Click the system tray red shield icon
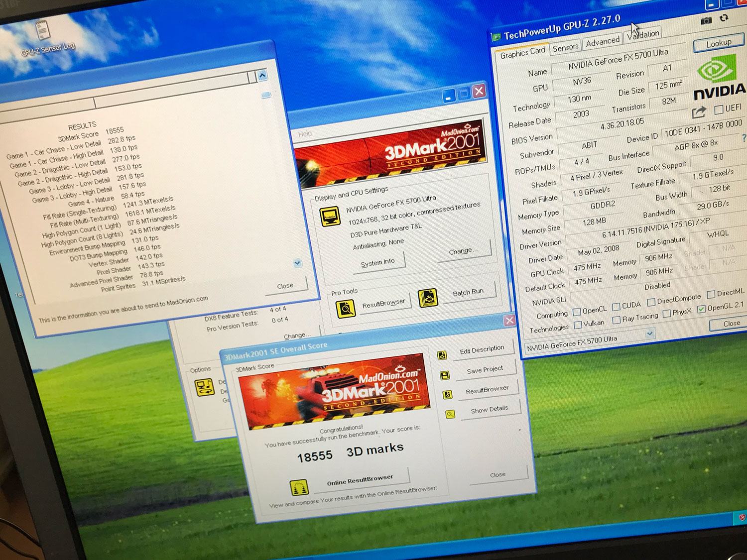747x560 pixels. point(743,517)
